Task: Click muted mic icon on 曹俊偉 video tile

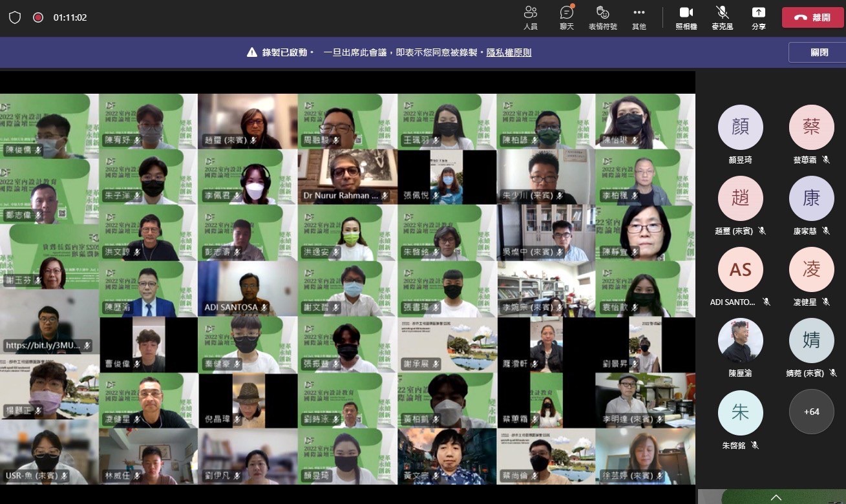Action: [136, 364]
